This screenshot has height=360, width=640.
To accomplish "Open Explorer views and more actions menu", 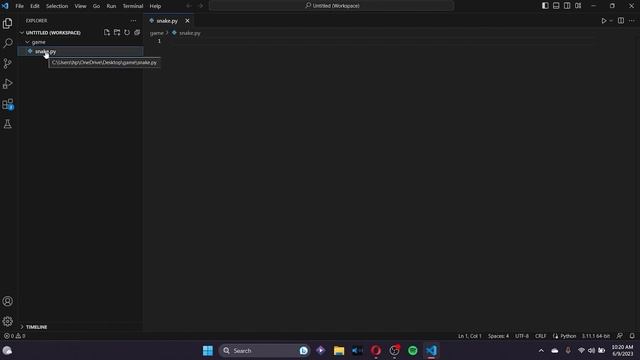I will click(133, 20).
